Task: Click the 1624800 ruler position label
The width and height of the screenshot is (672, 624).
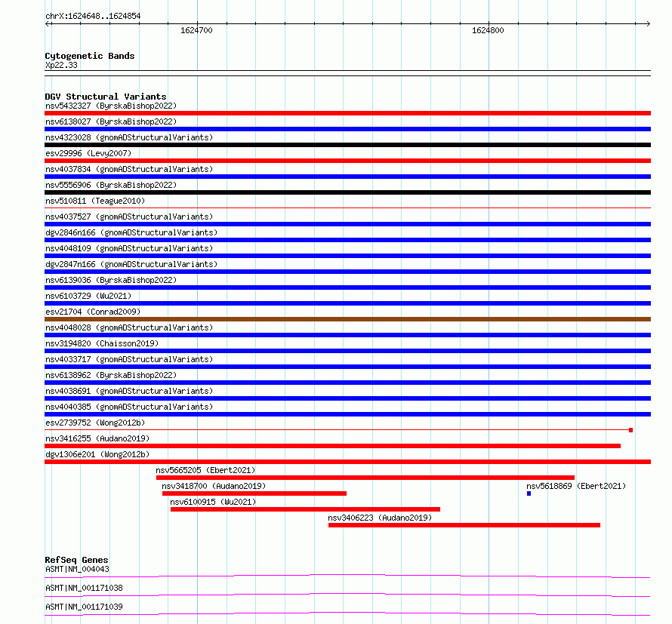Action: point(488,30)
